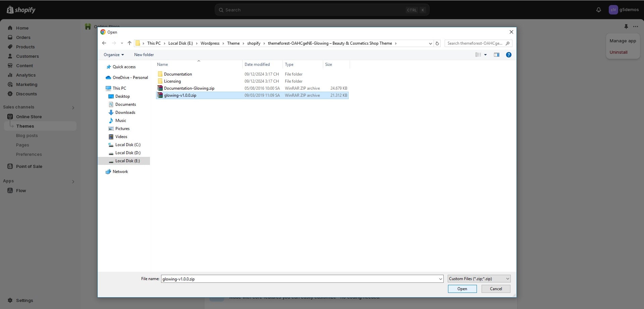Create a New folder
644x309 pixels.
pyautogui.click(x=144, y=55)
